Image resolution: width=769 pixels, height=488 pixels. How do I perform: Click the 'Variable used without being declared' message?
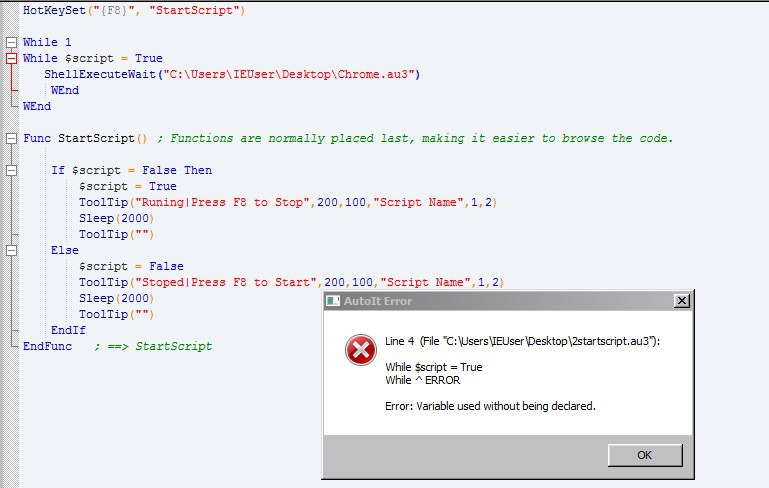point(490,406)
